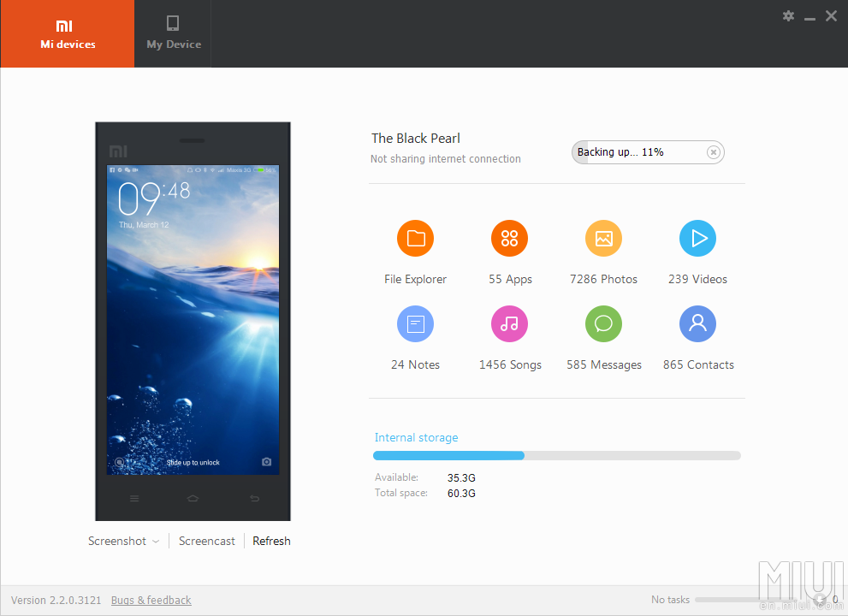The width and height of the screenshot is (848, 616).
Task: Open the 239 Videos section
Action: pos(697,238)
